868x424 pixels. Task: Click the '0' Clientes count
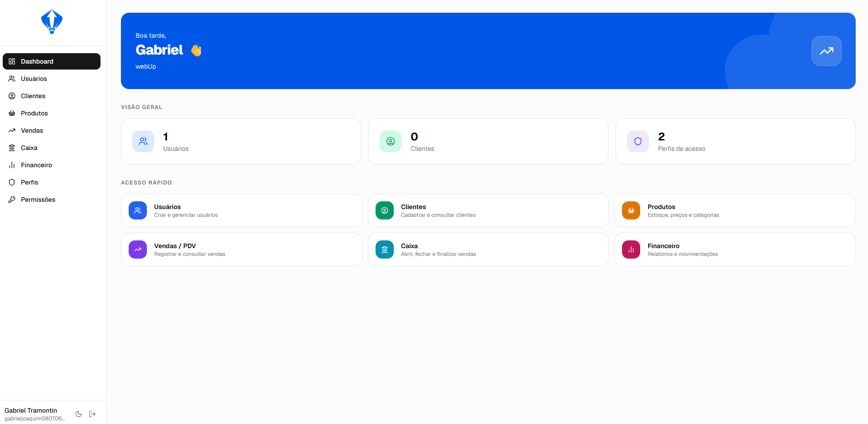coord(414,136)
